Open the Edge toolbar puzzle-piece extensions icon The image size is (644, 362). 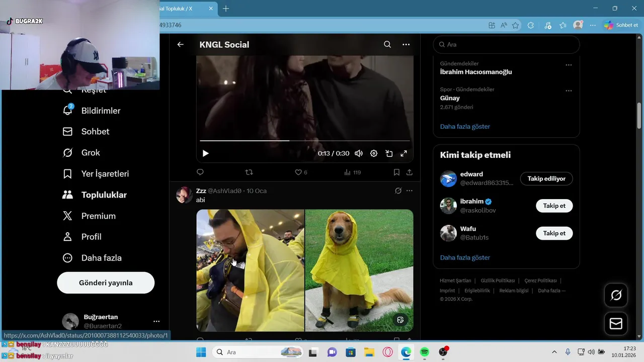[x=530, y=25]
